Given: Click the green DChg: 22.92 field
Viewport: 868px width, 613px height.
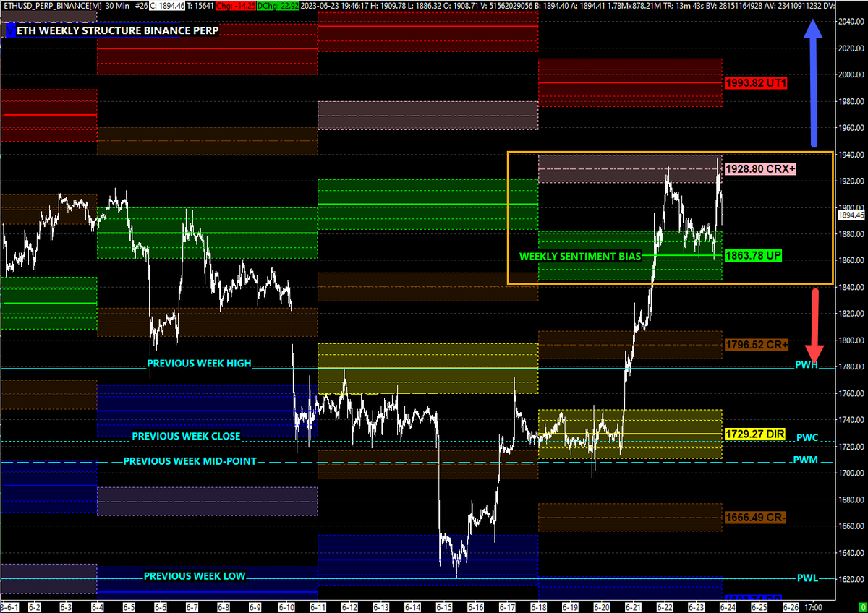Looking at the screenshot, I should tap(278, 6).
